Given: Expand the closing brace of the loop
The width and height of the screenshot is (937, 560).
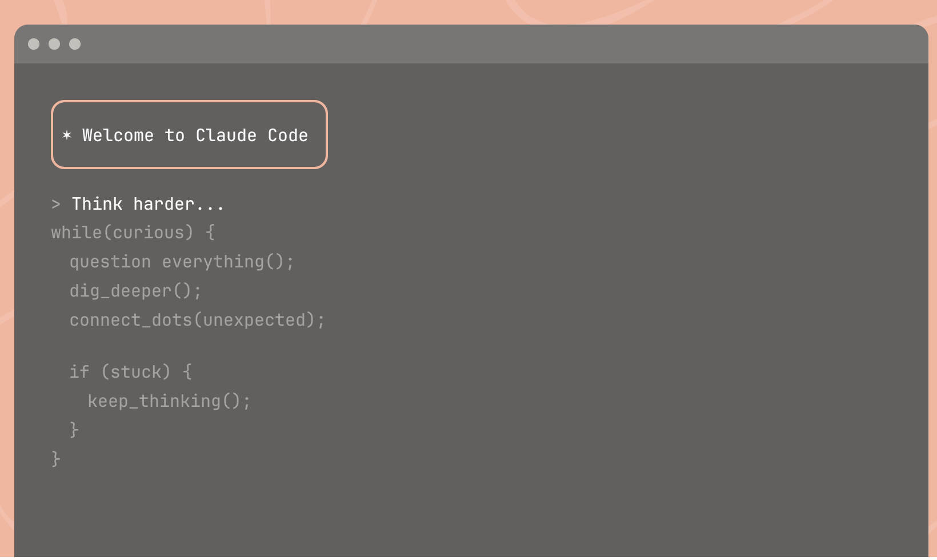Looking at the screenshot, I should tap(55, 458).
